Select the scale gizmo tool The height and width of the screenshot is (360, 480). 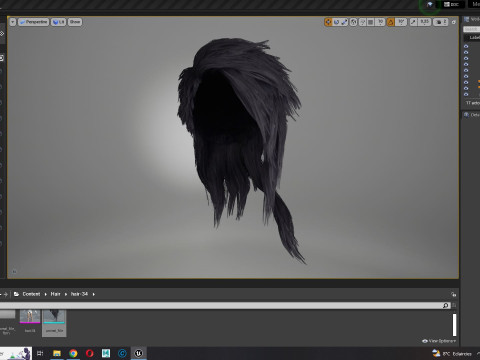pos(344,22)
